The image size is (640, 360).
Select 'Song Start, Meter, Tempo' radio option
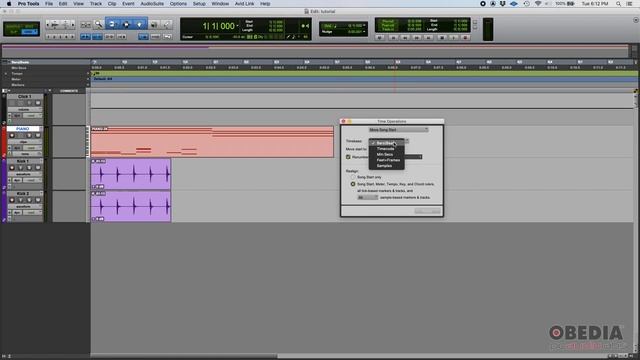pyautogui.click(x=353, y=184)
